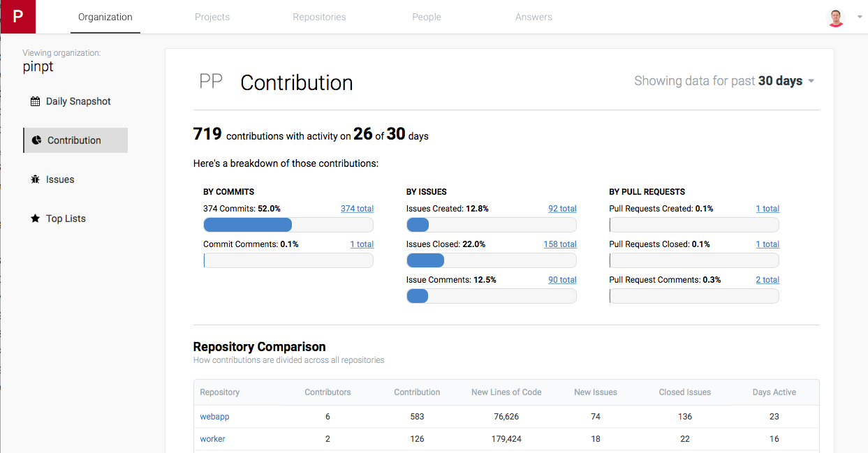868x453 pixels.
Task: Go to the Answers tab
Action: [x=534, y=17]
